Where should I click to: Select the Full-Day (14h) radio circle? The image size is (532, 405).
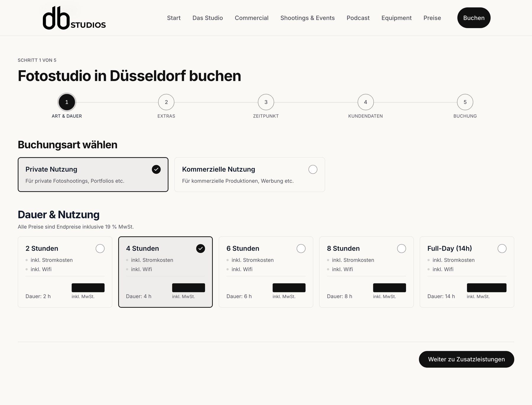pos(502,249)
